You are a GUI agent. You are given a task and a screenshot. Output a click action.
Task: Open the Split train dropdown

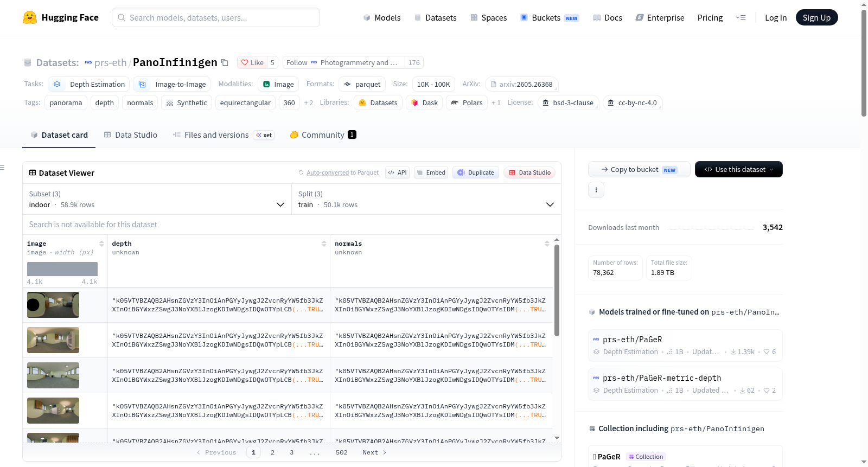click(426, 199)
